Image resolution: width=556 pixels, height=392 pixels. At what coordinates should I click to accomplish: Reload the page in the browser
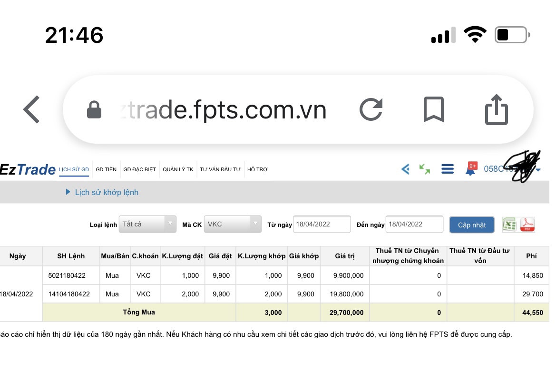[371, 109]
